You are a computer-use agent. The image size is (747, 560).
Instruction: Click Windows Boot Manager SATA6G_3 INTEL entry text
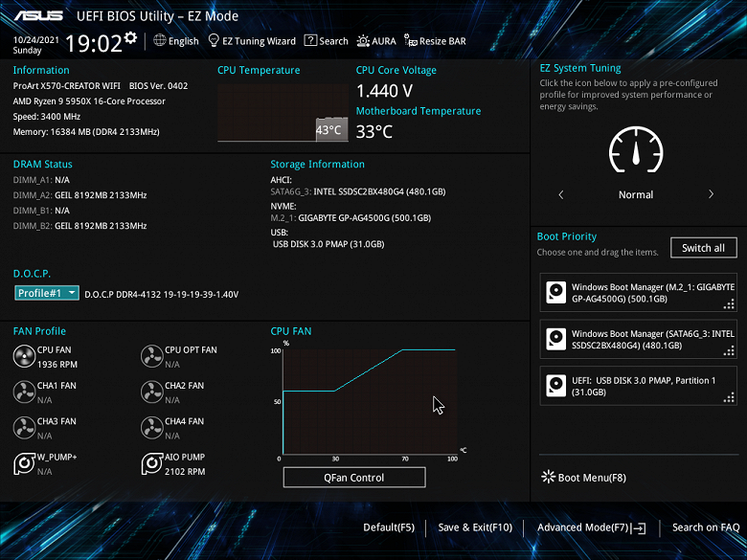653,340
